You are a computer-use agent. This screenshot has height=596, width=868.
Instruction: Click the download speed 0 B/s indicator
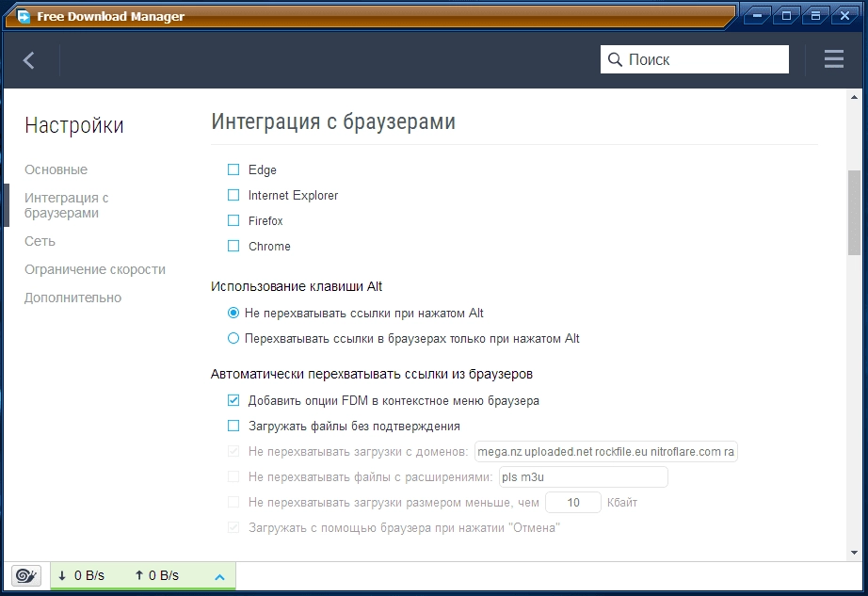[81, 575]
